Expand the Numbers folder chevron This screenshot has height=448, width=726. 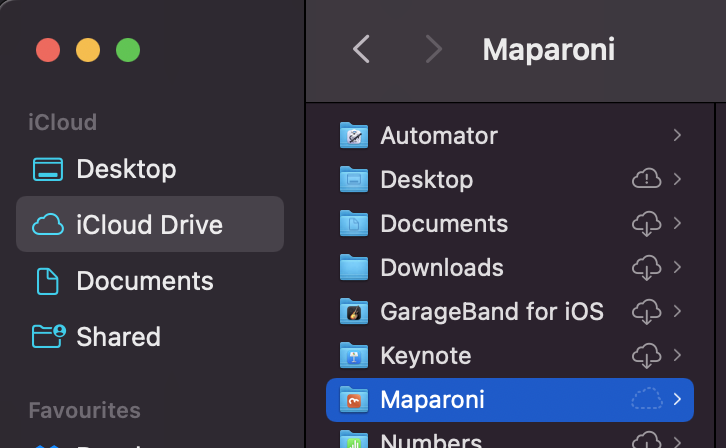coord(677,442)
